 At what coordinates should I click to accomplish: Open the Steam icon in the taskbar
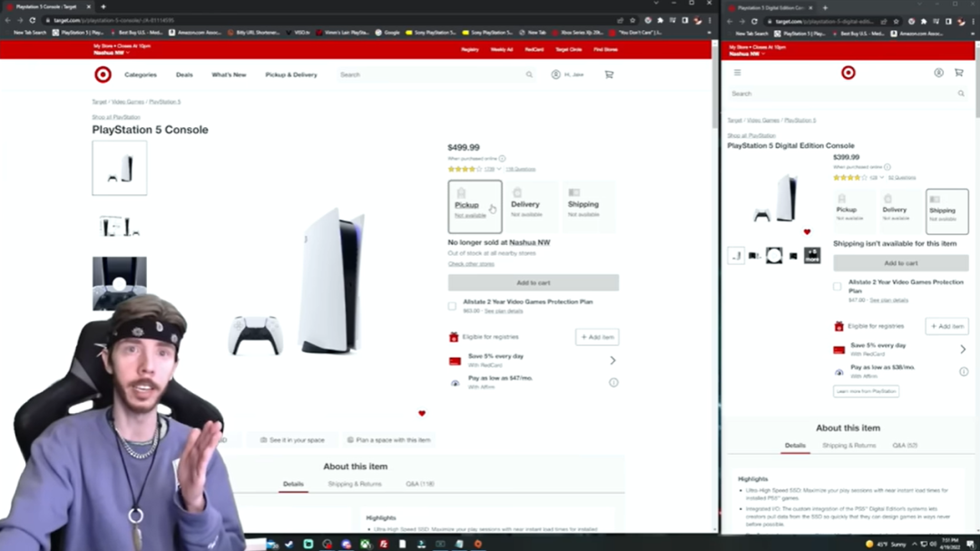(x=289, y=544)
